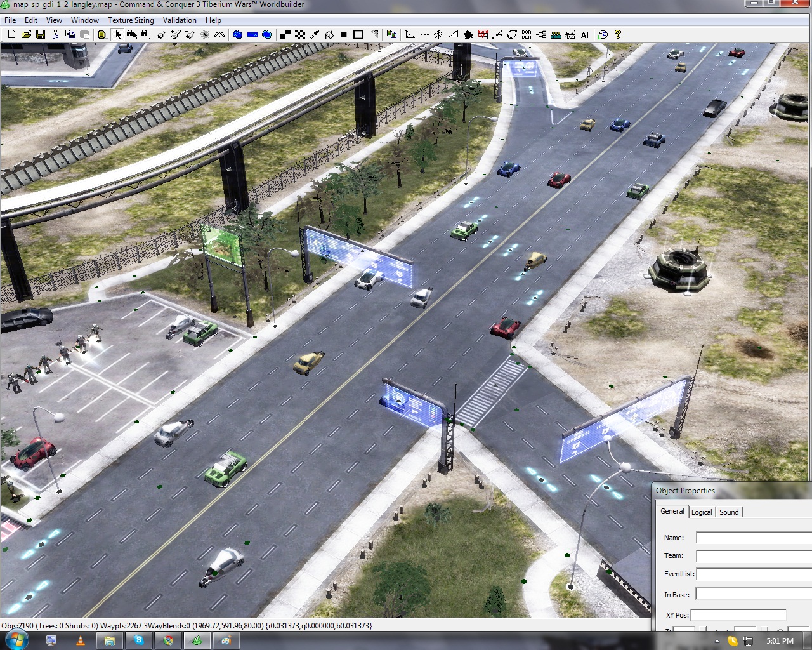Image resolution: width=812 pixels, height=650 pixels.
Task: Choose the checkered large-tile texture tool
Action: click(300, 34)
